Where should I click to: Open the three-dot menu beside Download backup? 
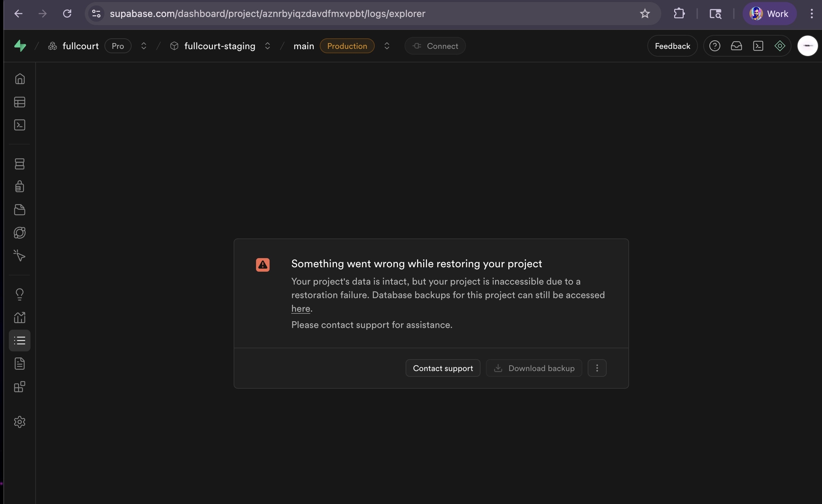(597, 368)
